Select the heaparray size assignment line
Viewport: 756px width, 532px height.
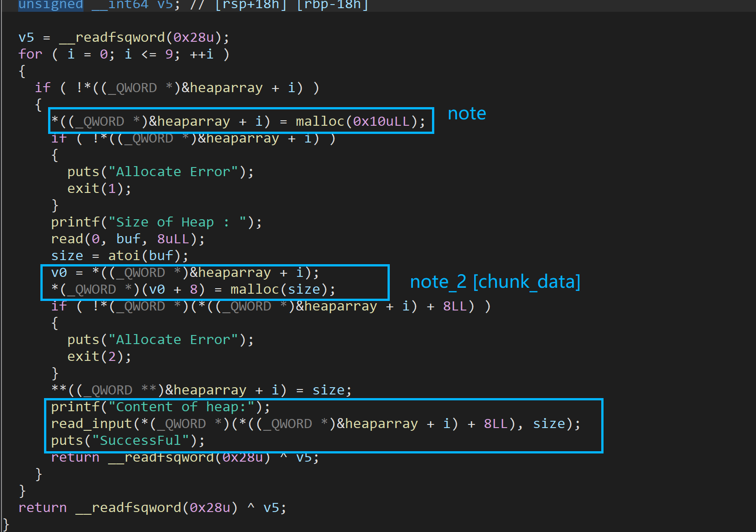point(201,390)
